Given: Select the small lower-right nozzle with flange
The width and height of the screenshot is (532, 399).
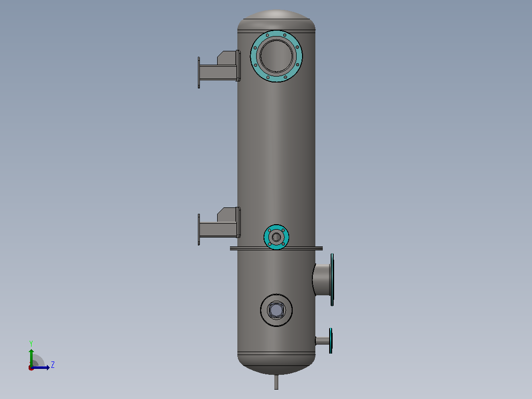Looking at the screenshot, I should (324, 341).
